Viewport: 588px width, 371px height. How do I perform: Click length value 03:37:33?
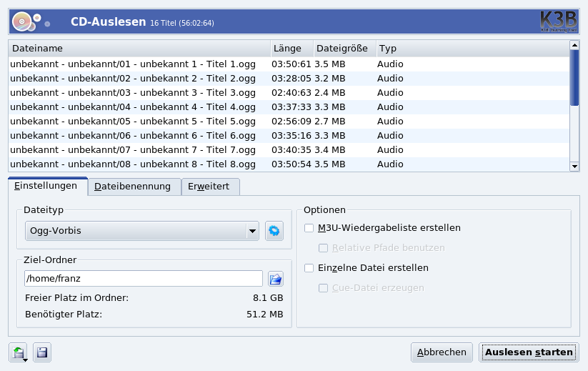click(x=291, y=107)
